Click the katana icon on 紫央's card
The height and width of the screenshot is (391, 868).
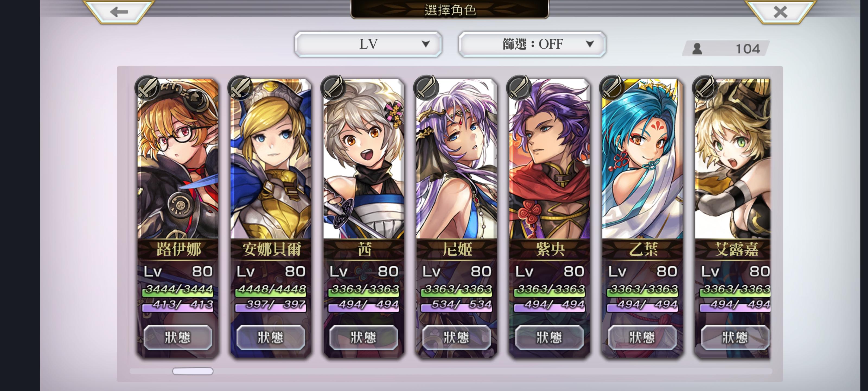pyautogui.click(x=519, y=88)
